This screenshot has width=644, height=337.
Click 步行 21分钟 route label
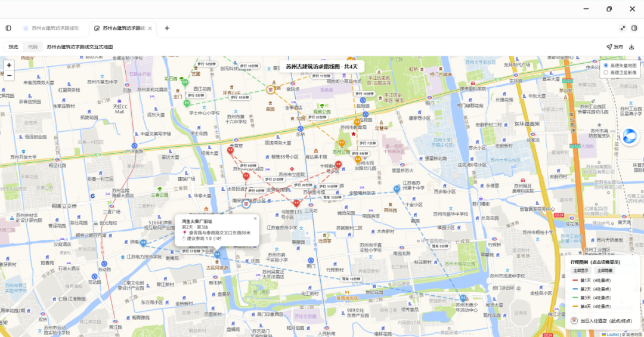click(x=274, y=180)
